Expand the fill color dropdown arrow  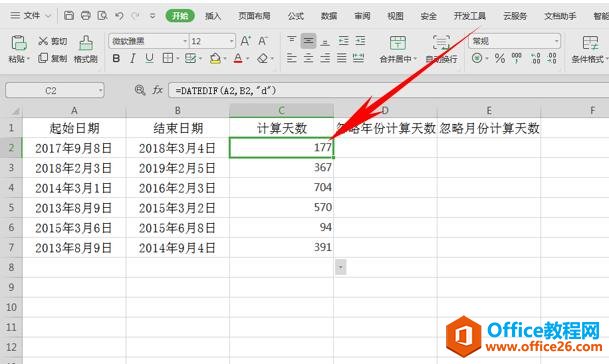click(x=225, y=59)
